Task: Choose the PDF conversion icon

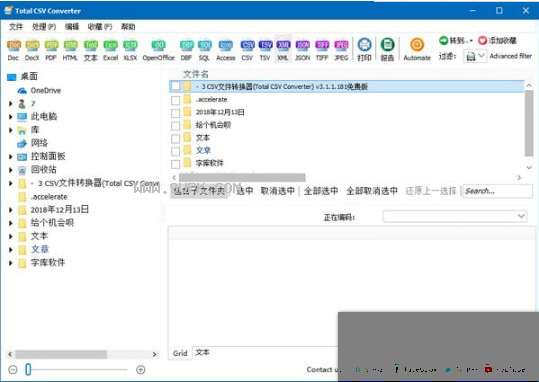Action: click(x=51, y=50)
